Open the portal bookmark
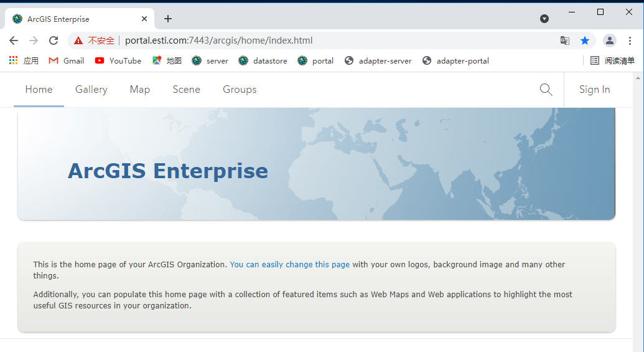The image size is (644, 352). click(315, 60)
